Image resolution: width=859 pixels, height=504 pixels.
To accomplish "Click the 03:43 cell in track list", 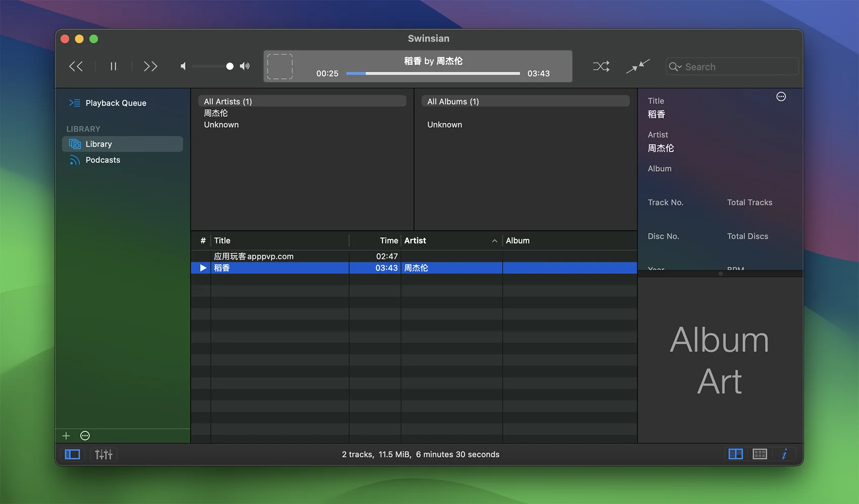I will (x=387, y=268).
